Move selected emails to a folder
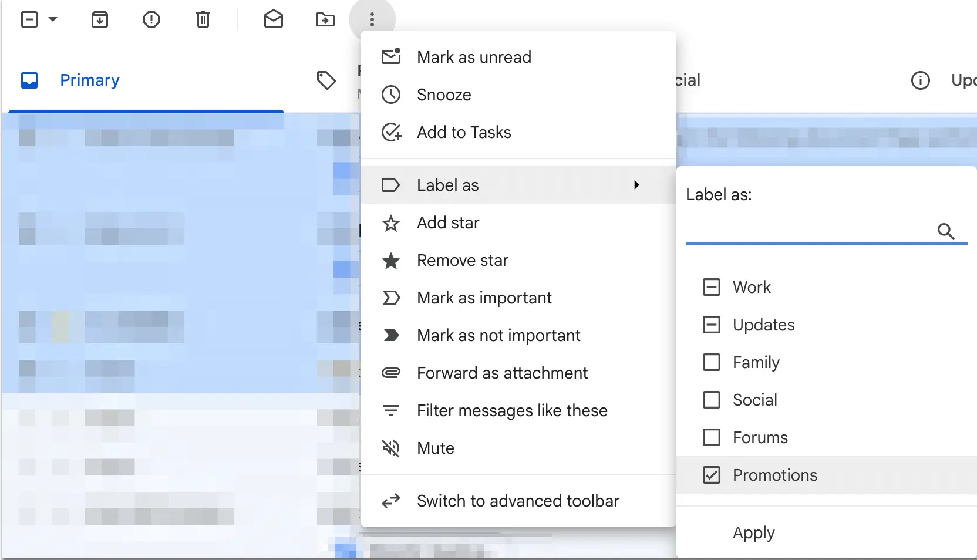 tap(325, 19)
